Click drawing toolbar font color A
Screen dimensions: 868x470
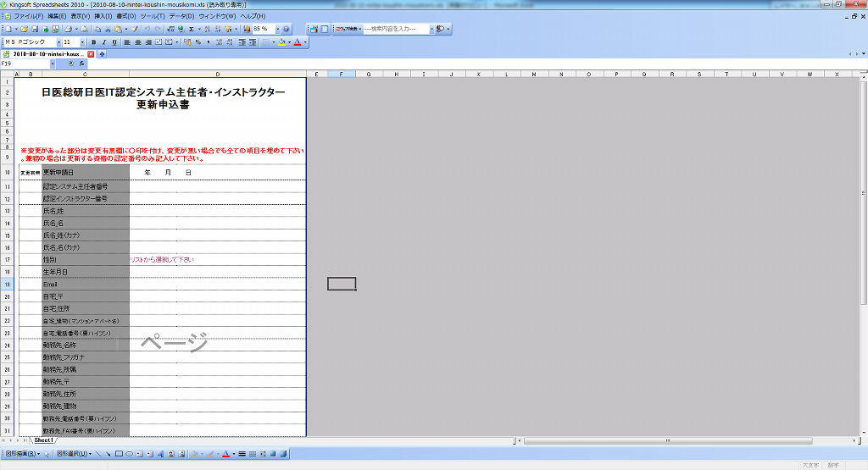click(225, 454)
